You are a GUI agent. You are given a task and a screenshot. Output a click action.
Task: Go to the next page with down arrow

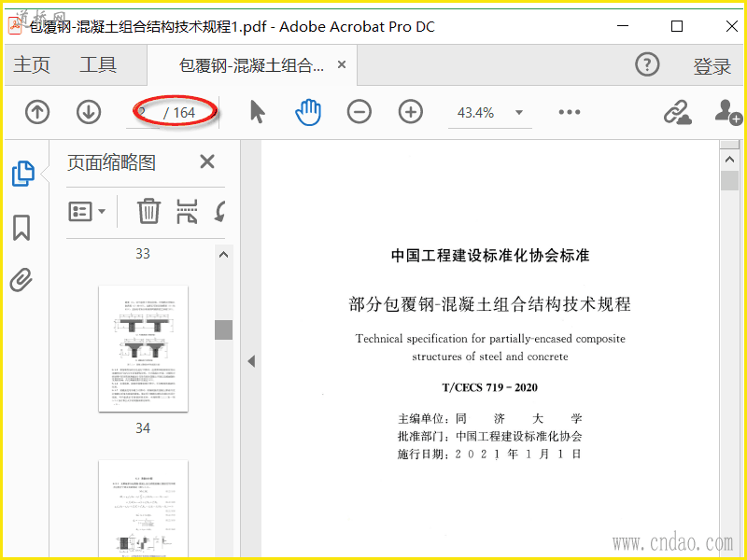[89, 112]
